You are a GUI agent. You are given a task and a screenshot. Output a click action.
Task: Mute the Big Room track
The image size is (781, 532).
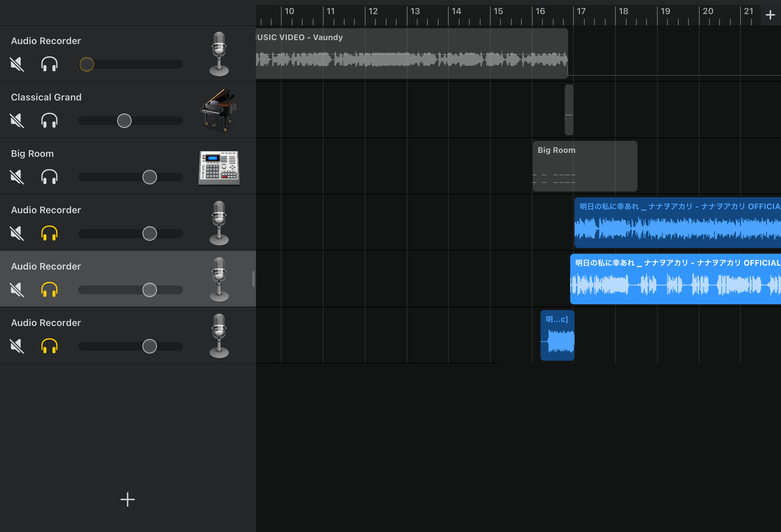[x=17, y=177]
